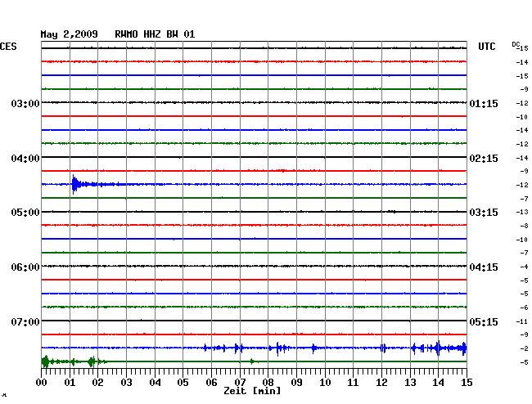Click the 03:15 UTC time label
The height and width of the screenshot is (404, 532).
tap(484, 213)
